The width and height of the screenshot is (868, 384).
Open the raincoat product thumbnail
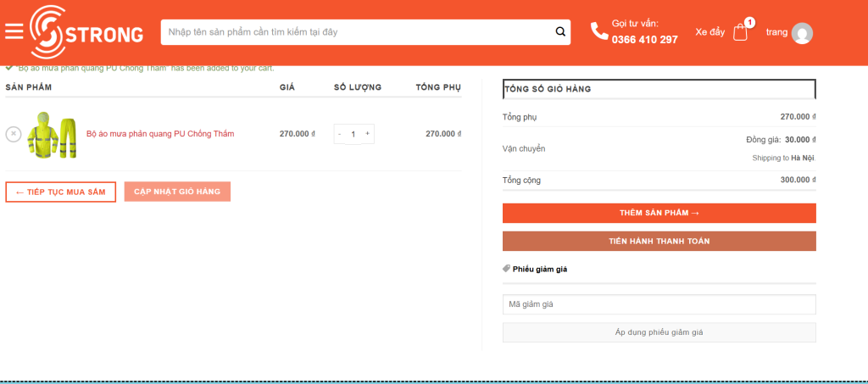click(53, 134)
